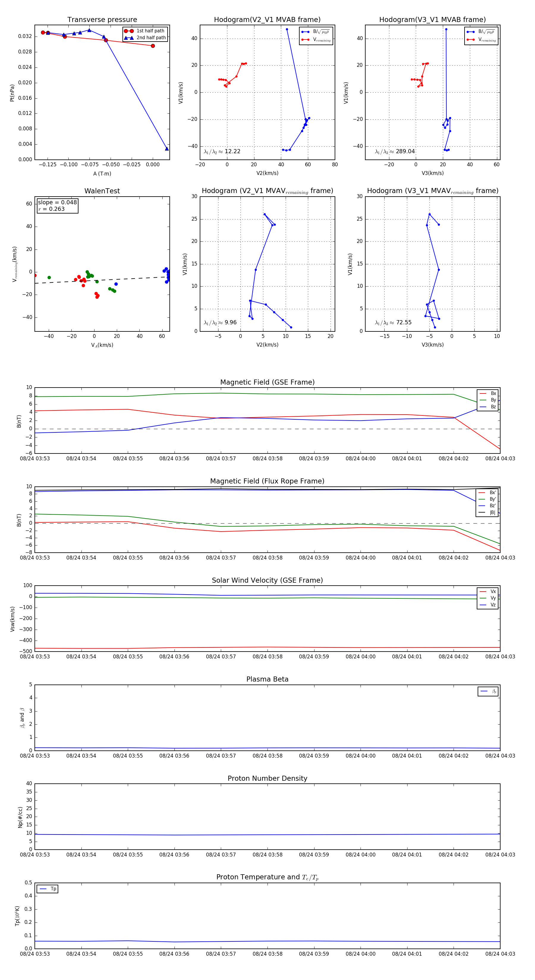Image resolution: width=535 pixels, height=980 pixels.
Task: Click the 'r = 0.263' annotation
Action: pyautogui.click(x=51, y=209)
